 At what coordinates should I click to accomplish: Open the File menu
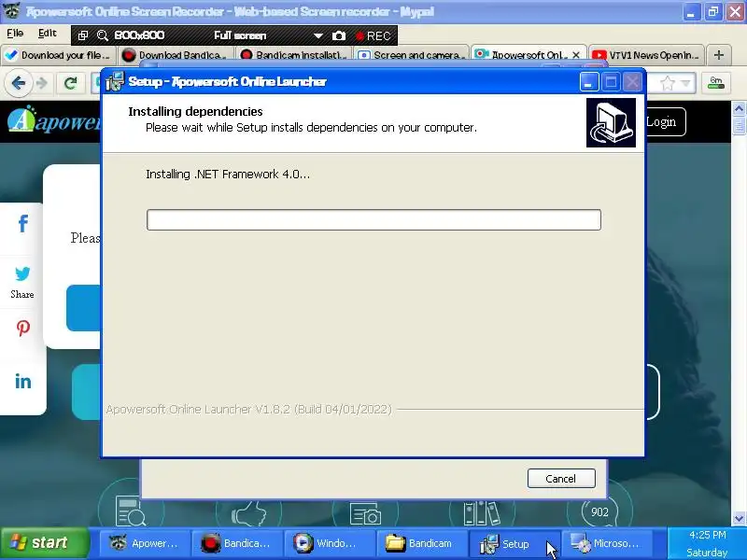pyautogui.click(x=15, y=34)
